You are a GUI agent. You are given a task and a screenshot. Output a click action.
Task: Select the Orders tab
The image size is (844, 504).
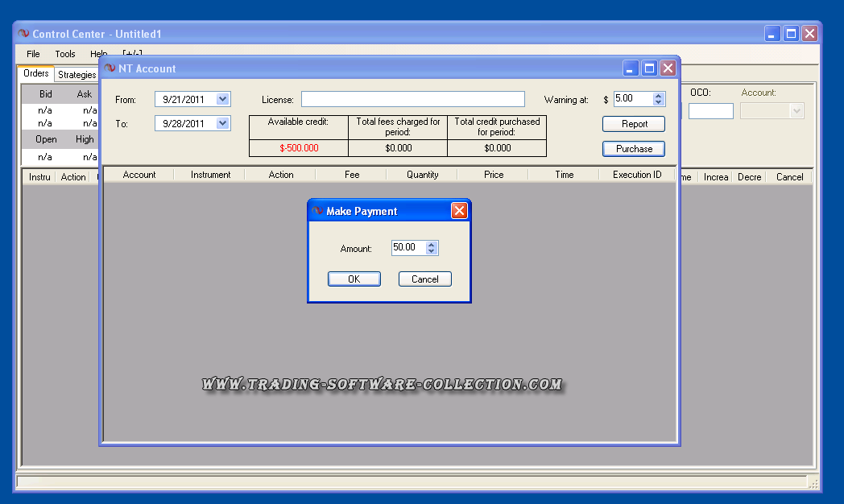click(x=36, y=74)
